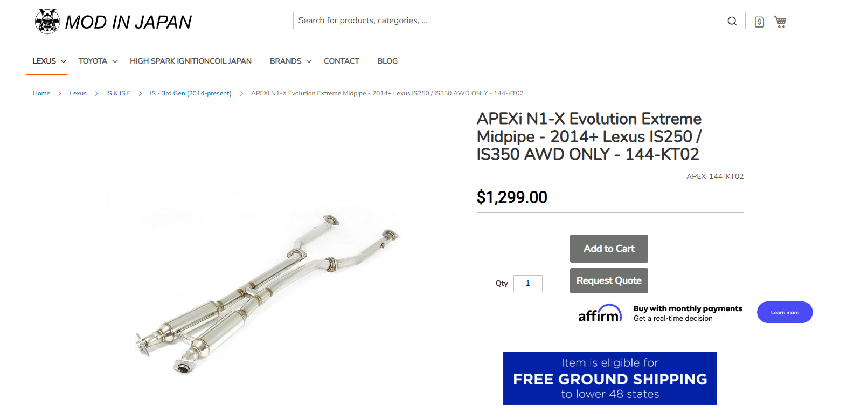Screen dimensions: 868x412
Task: Expand the TOYOTA menu chevron
Action: point(115,61)
